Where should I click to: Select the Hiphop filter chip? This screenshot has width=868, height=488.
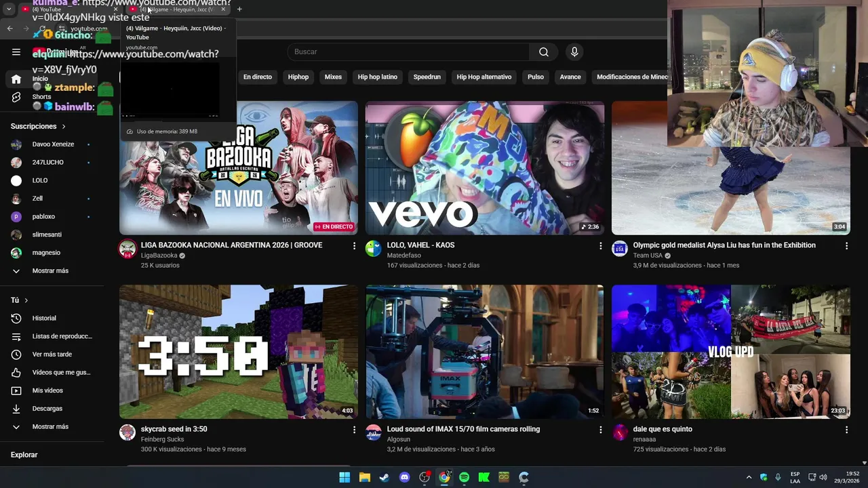[298, 77]
